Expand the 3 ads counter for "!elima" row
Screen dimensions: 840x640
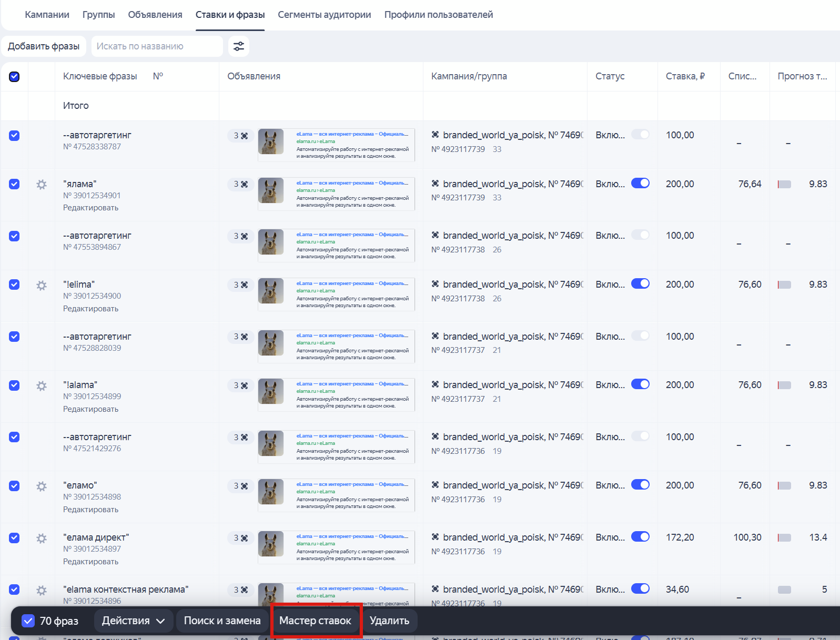[240, 285]
